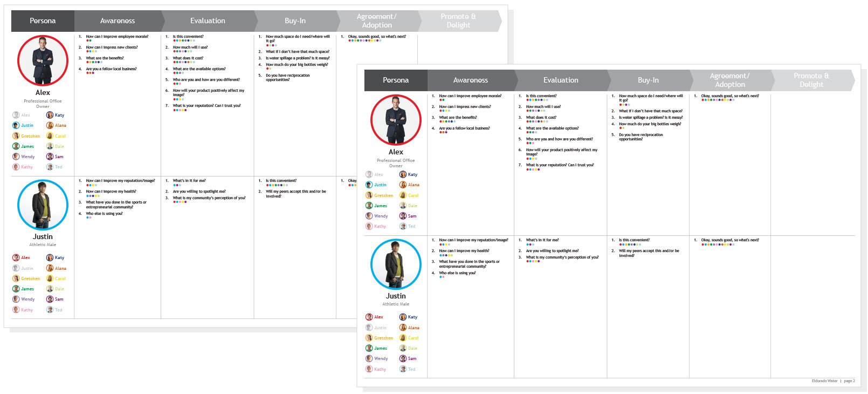This screenshot has width=868, height=394.
Task: Click Gretchen's avatar icon under Justin on front page
Action: point(369,338)
